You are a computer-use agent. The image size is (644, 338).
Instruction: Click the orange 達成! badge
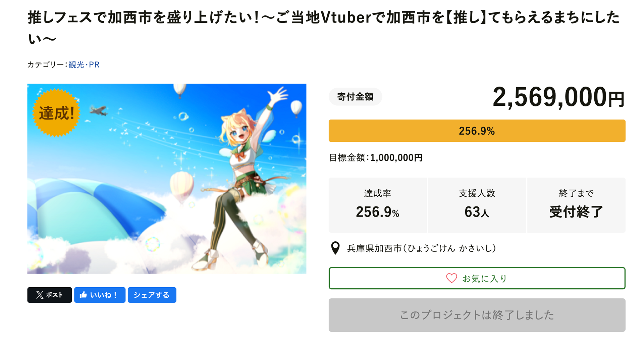click(x=56, y=113)
